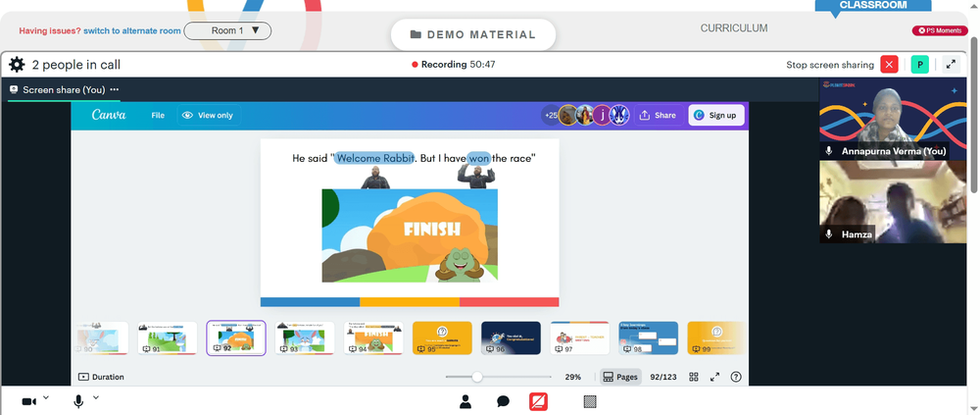Open Canva grid view icon

(693, 377)
